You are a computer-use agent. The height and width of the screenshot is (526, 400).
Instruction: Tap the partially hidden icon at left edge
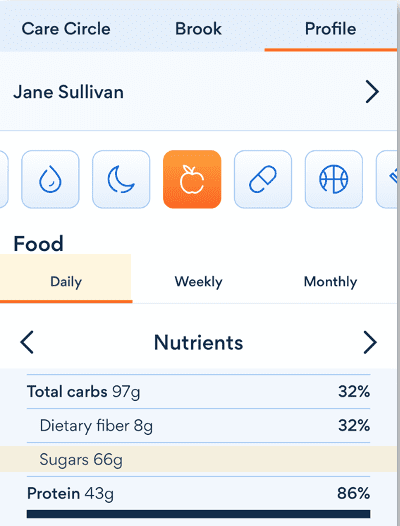tap(4, 179)
